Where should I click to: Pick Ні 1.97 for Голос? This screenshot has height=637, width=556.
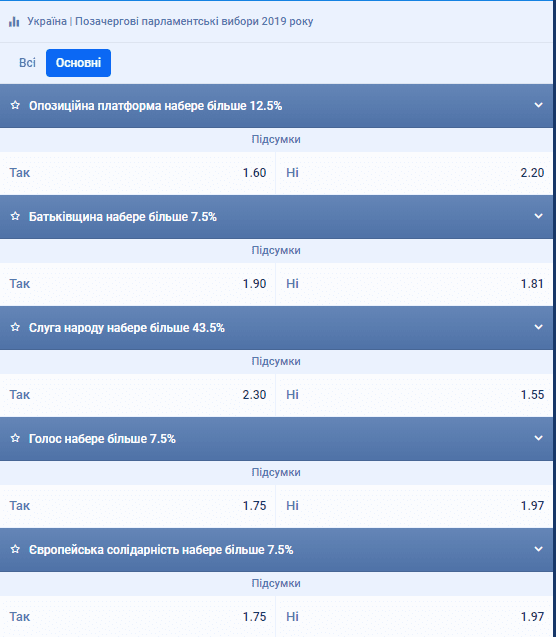tap(415, 506)
